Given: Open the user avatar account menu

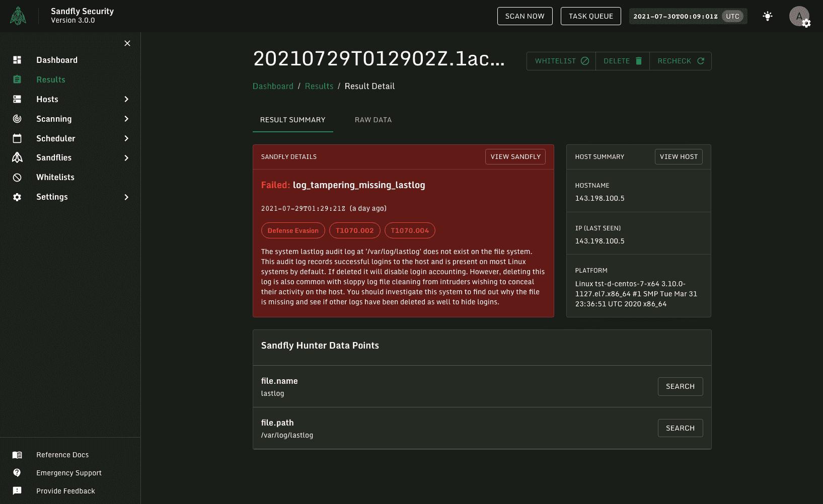Looking at the screenshot, I should coord(799,16).
